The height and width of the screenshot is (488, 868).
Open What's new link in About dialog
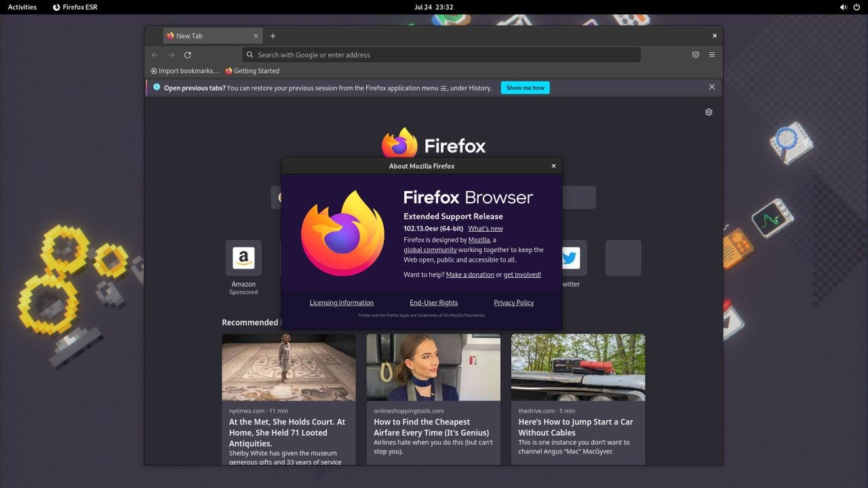coord(486,228)
